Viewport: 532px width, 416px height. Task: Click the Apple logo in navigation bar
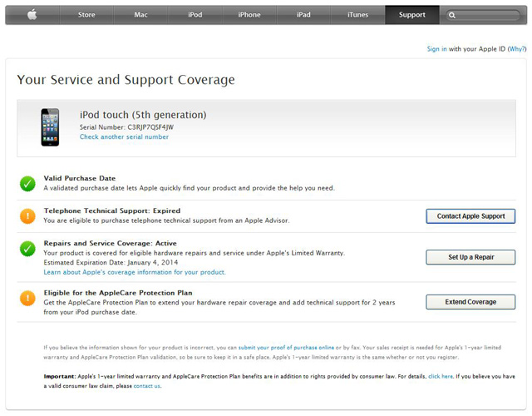[32, 15]
